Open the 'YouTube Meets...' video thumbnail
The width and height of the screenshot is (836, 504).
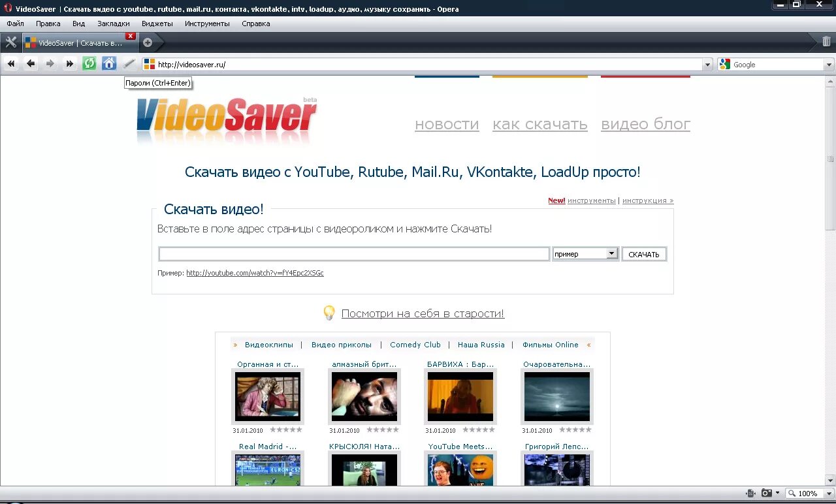coord(460,469)
